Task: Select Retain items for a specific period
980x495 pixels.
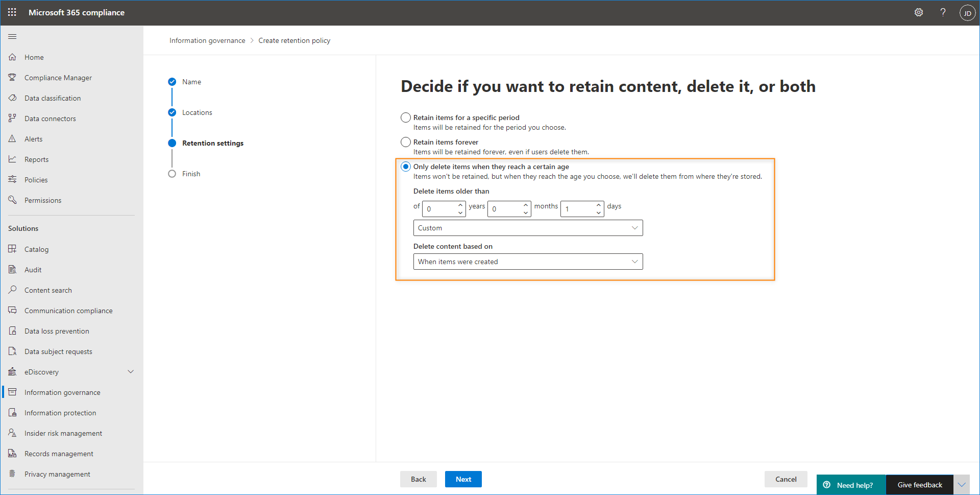Action: coord(405,117)
